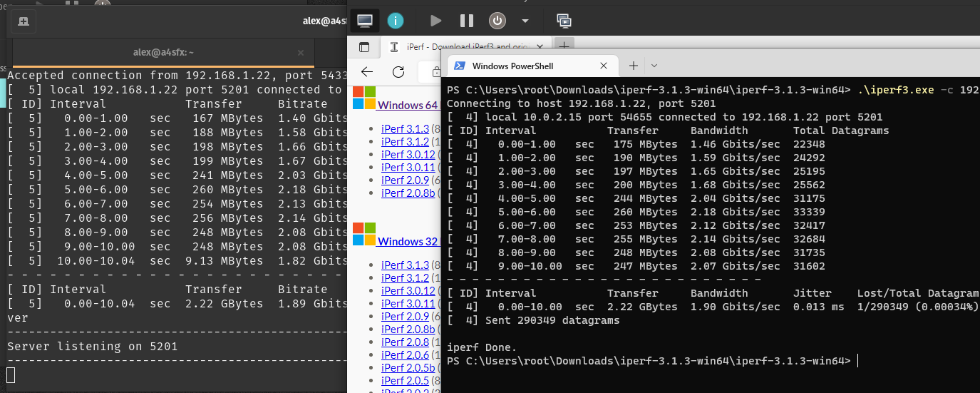The image size is (980, 393).
Task: Open the terminal profiles dropdown chevron
Action: [x=654, y=66]
